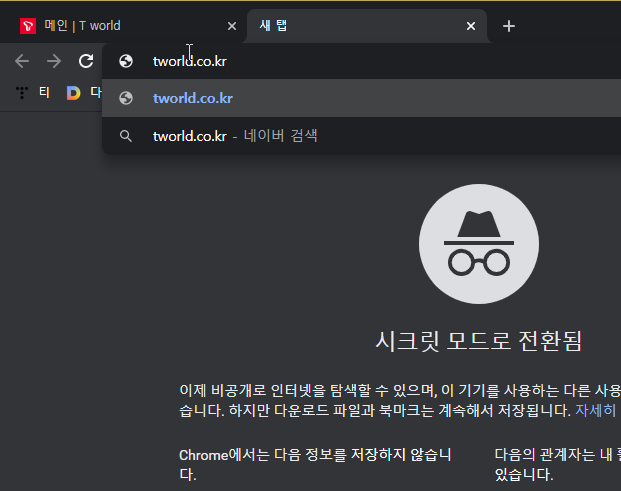Select the highlighted tworld.co.kr URL suggestion
The height and width of the screenshot is (491, 621).
tap(361, 98)
